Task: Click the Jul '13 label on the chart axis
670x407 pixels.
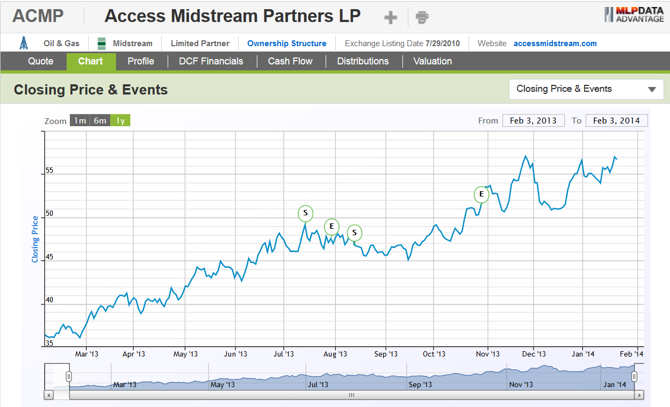Action: 284,354
